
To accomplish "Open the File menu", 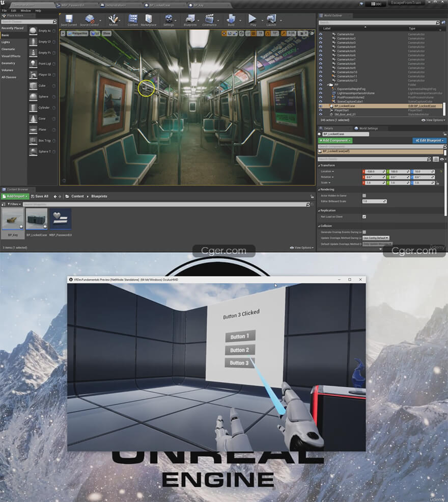I will pos(5,11).
